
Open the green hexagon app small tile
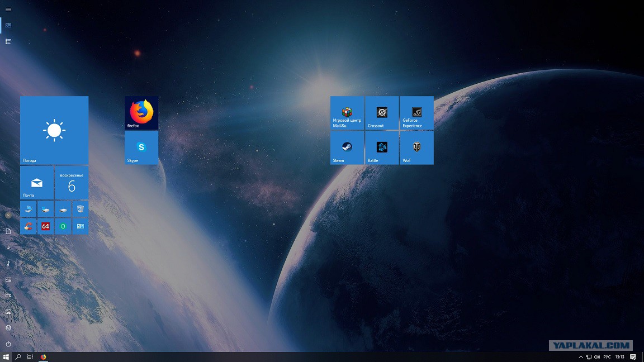pos(63,226)
